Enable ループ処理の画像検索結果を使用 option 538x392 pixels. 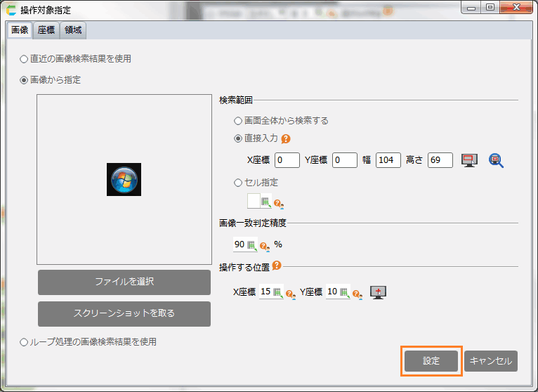(25, 342)
